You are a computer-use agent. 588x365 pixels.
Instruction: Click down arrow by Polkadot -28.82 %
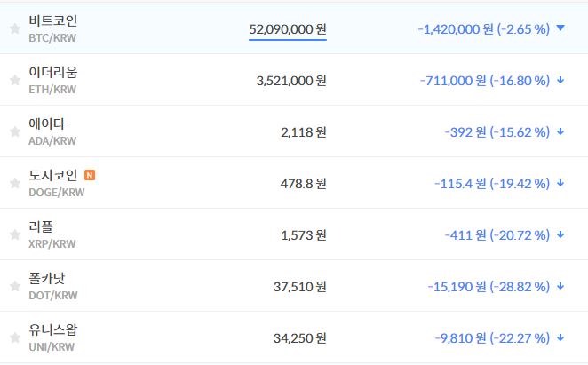(560, 286)
